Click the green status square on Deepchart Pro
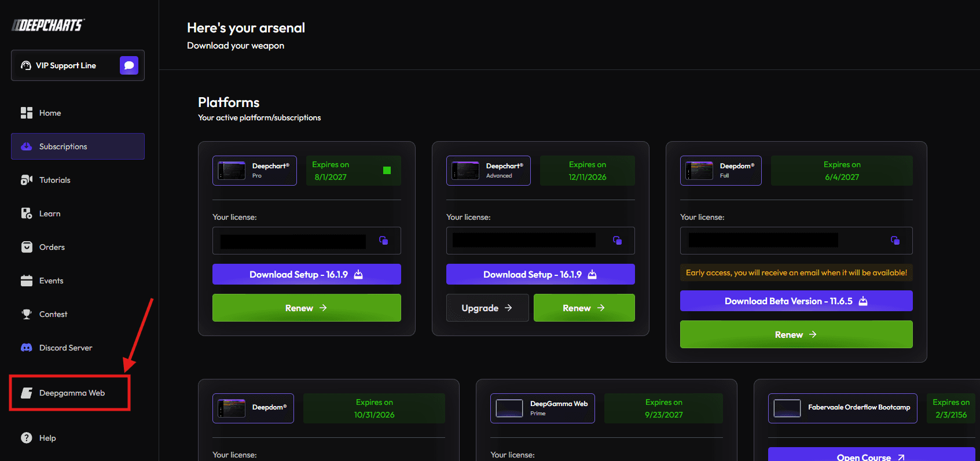This screenshot has height=461, width=980. pos(387,170)
